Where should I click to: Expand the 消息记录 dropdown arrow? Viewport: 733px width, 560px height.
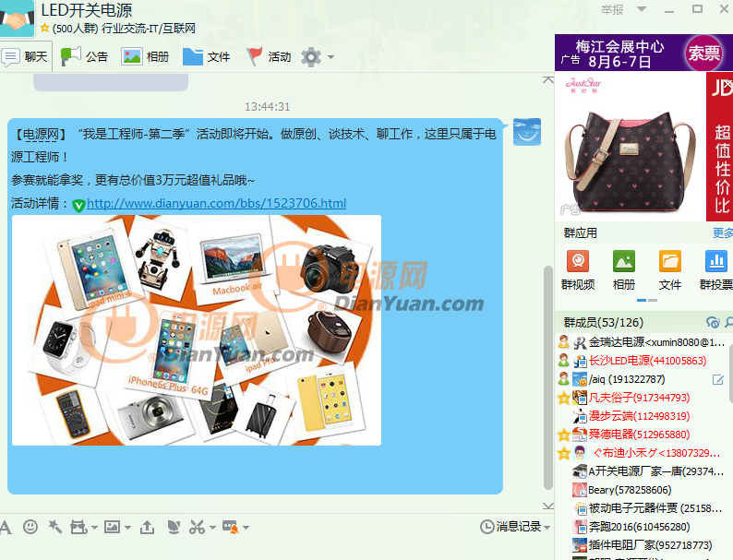coord(547,528)
